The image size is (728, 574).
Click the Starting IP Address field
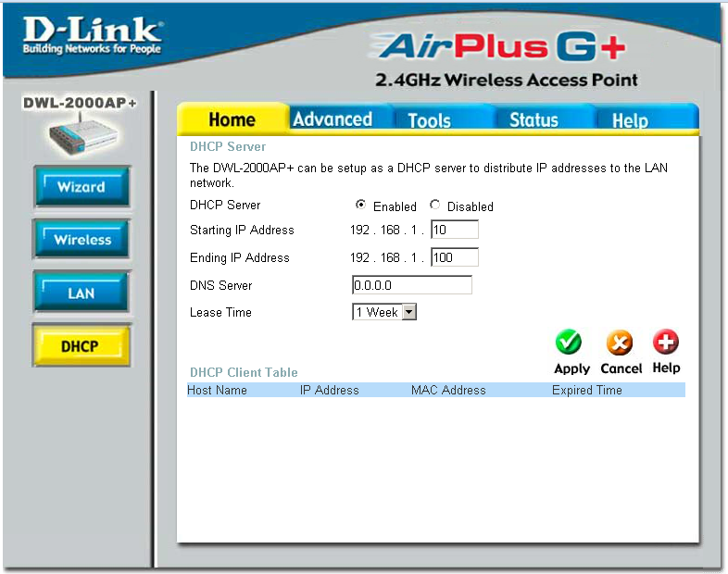[454, 230]
